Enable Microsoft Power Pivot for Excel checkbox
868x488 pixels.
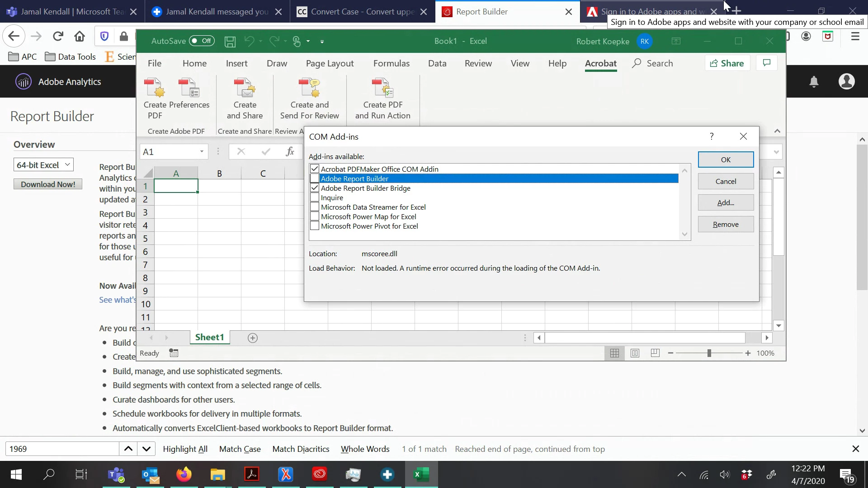[315, 226]
